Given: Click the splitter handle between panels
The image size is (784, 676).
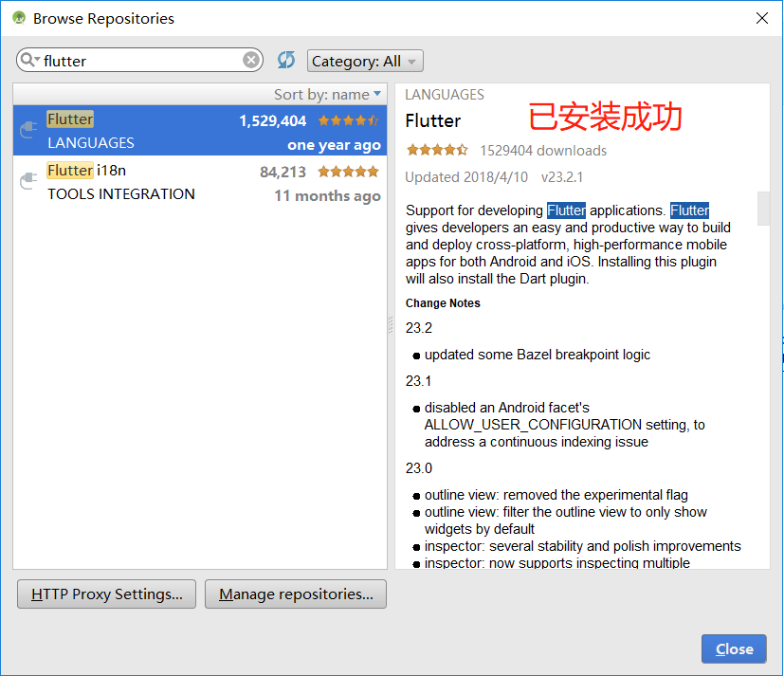Looking at the screenshot, I should (391, 325).
